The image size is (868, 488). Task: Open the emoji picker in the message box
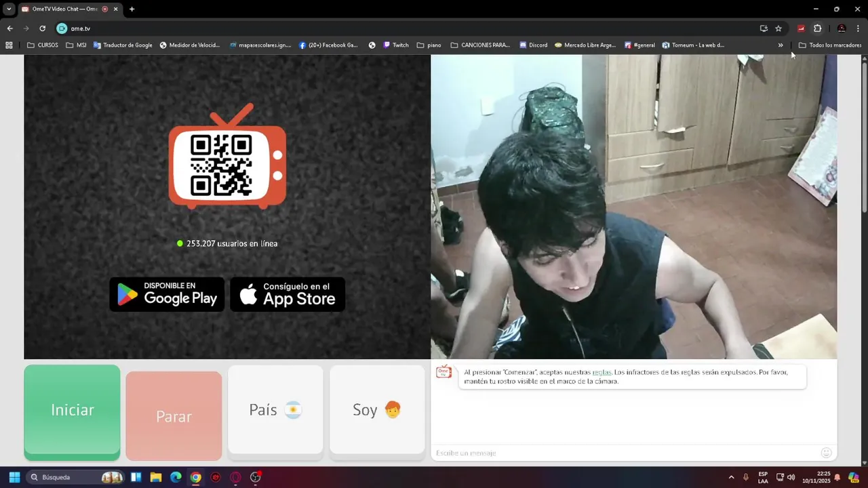pos(826,453)
